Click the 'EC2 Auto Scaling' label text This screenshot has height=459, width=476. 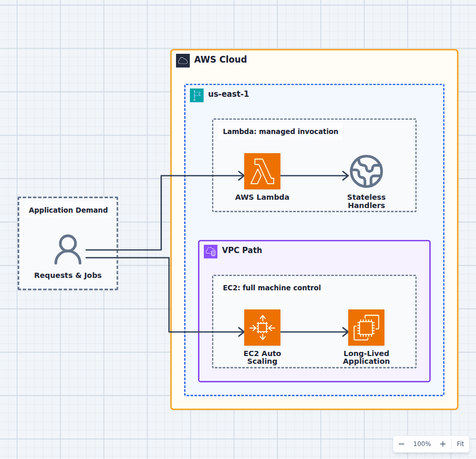[262, 357]
